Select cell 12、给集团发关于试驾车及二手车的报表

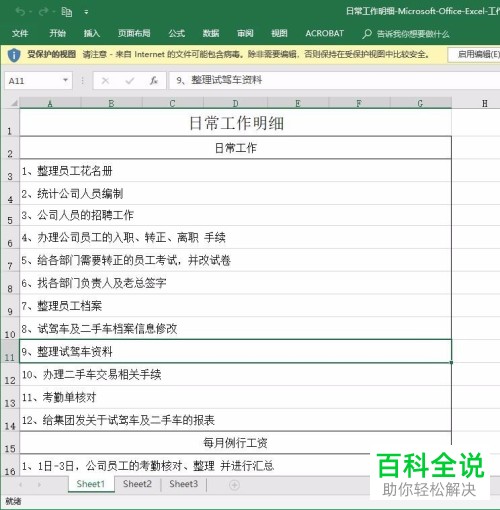tap(235, 420)
